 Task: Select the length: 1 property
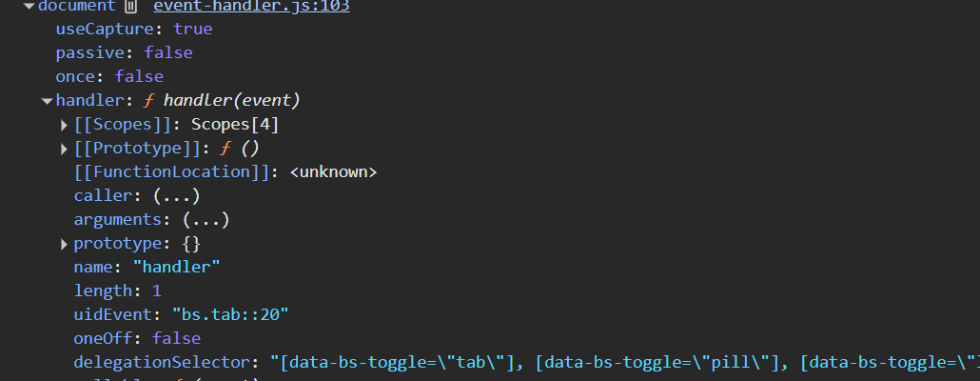tap(117, 291)
